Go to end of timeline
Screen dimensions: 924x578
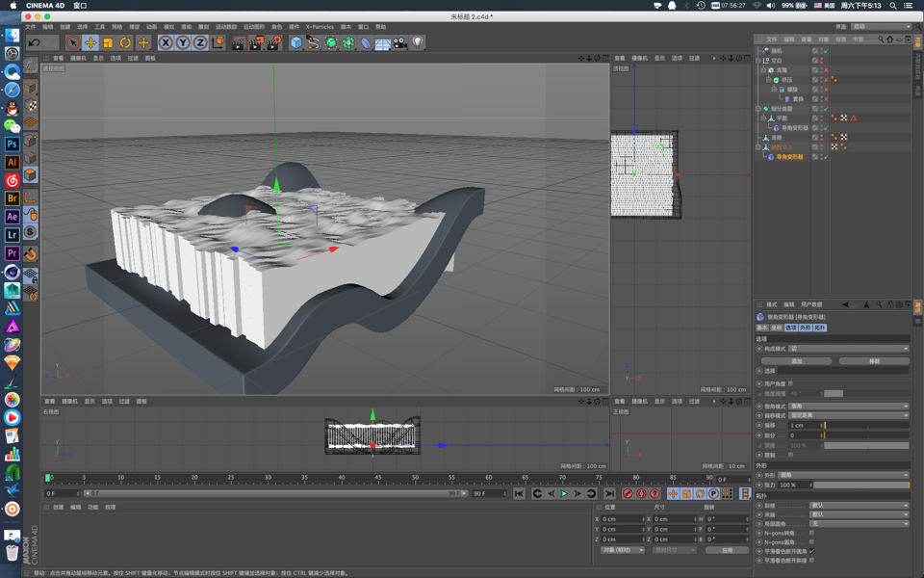(x=610, y=493)
